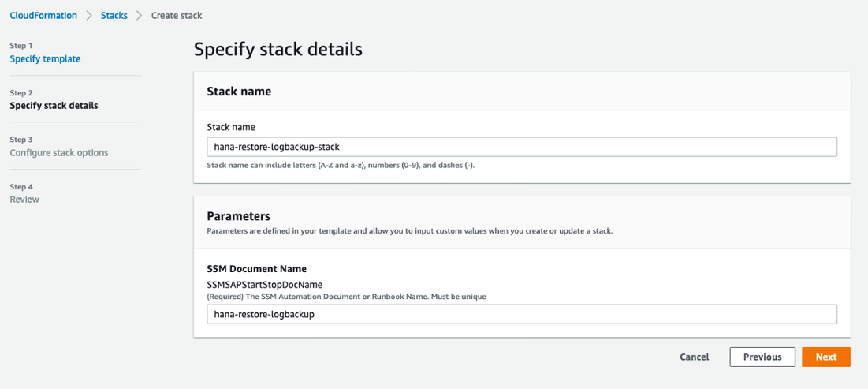This screenshot has width=868, height=389.
Task: Focus the Stack name input field
Action: [521, 148]
